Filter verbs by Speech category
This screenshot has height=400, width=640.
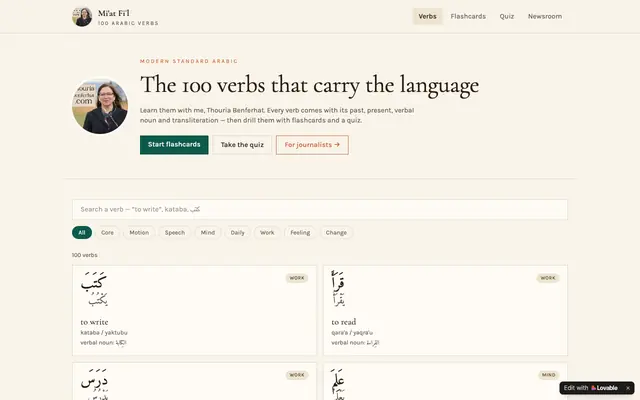(175, 233)
